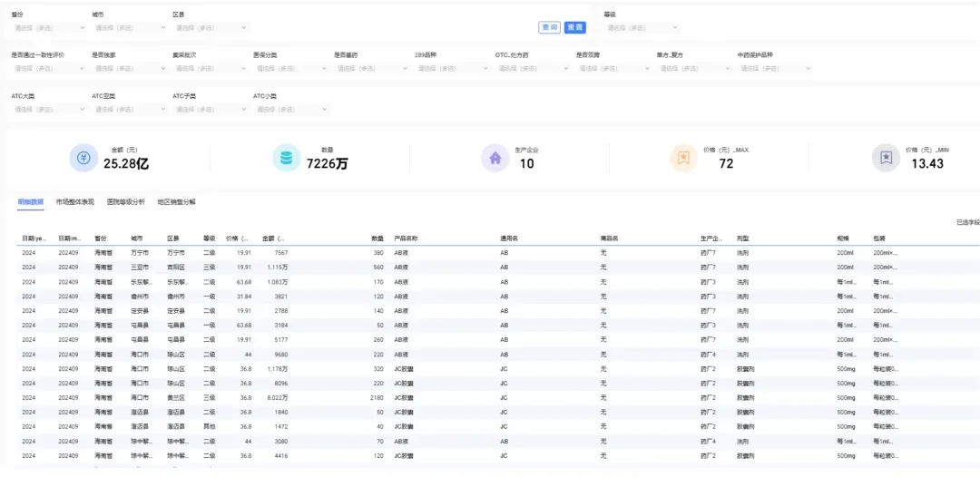Click the amount cell 1.178万
This screenshot has height=477, width=980.
pyautogui.click(x=278, y=368)
